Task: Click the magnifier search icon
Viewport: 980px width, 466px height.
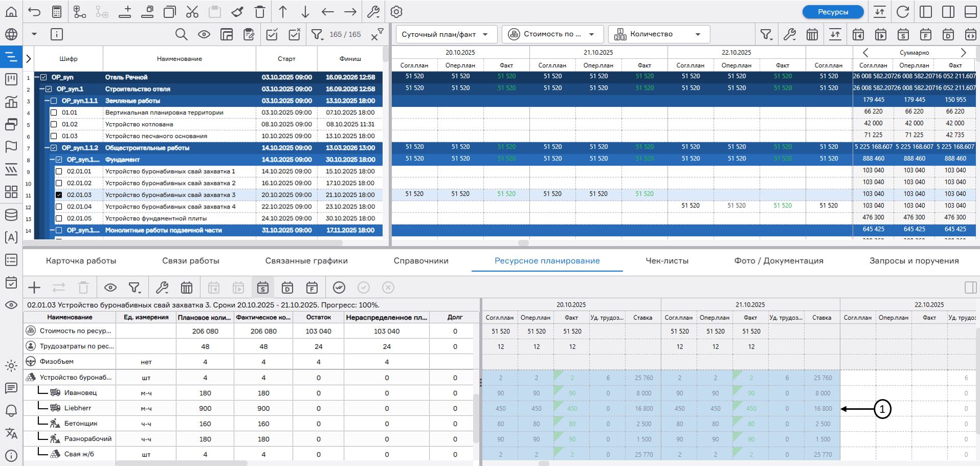Action: click(181, 34)
